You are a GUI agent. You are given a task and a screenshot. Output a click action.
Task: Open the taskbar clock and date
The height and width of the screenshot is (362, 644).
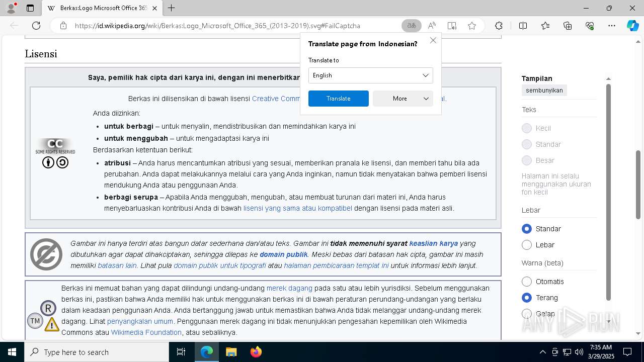click(x=600, y=352)
